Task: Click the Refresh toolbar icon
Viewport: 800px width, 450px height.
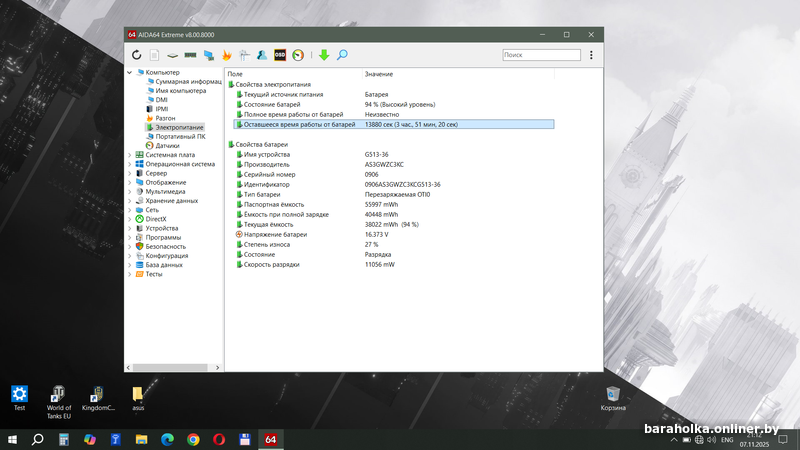Action: [x=137, y=55]
